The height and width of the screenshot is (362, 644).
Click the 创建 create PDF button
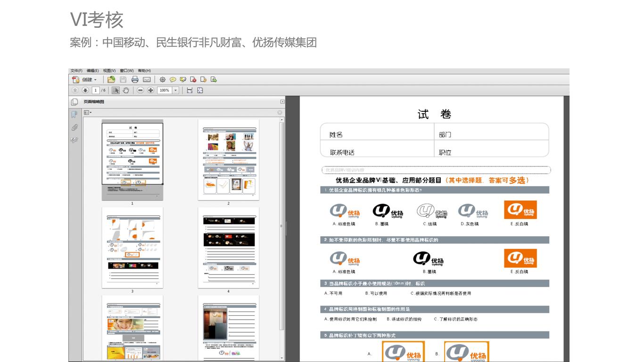(x=84, y=80)
